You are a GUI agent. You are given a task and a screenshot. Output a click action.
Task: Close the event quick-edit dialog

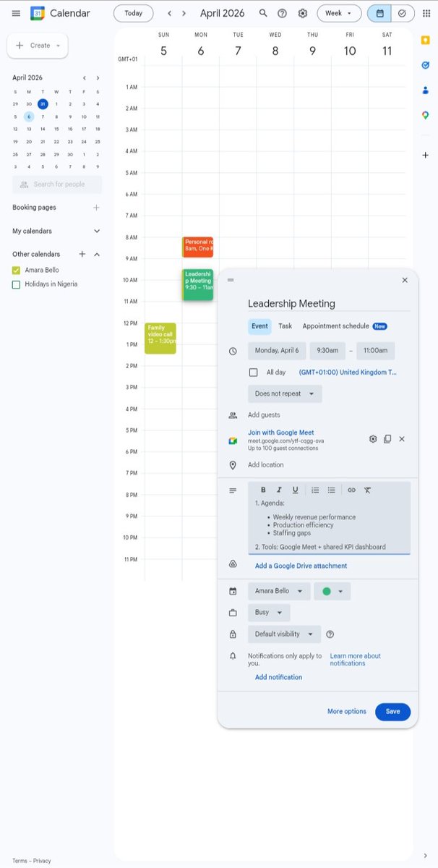tap(405, 280)
